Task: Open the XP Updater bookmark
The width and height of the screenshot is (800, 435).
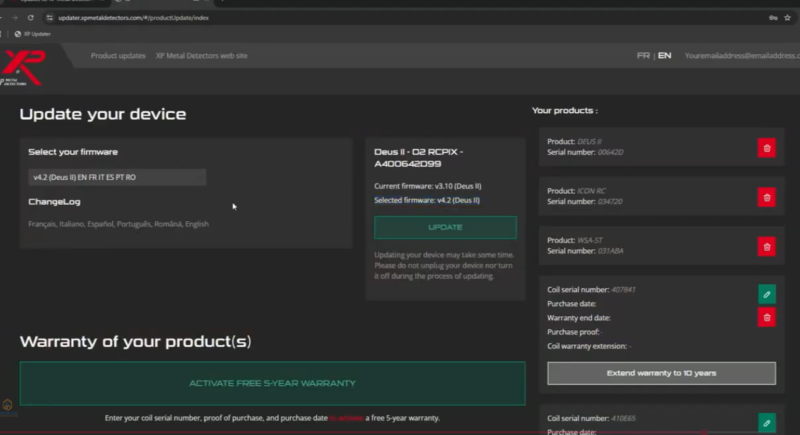Action: point(33,34)
